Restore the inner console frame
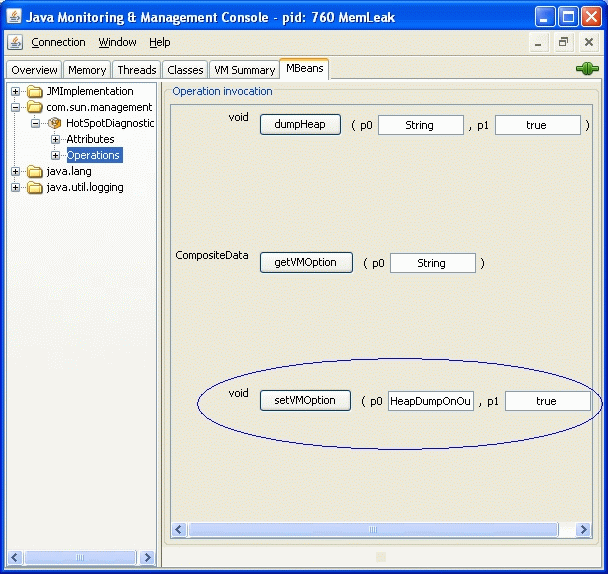608x574 pixels. coord(563,43)
